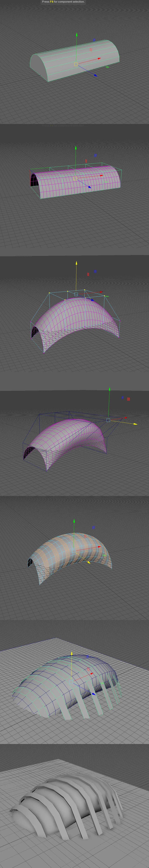Image resolution: width=149 pixels, height=868 pixels.
Task: Click the manipulator center box on the dark-blue lattice corner
Action: (108, 420)
